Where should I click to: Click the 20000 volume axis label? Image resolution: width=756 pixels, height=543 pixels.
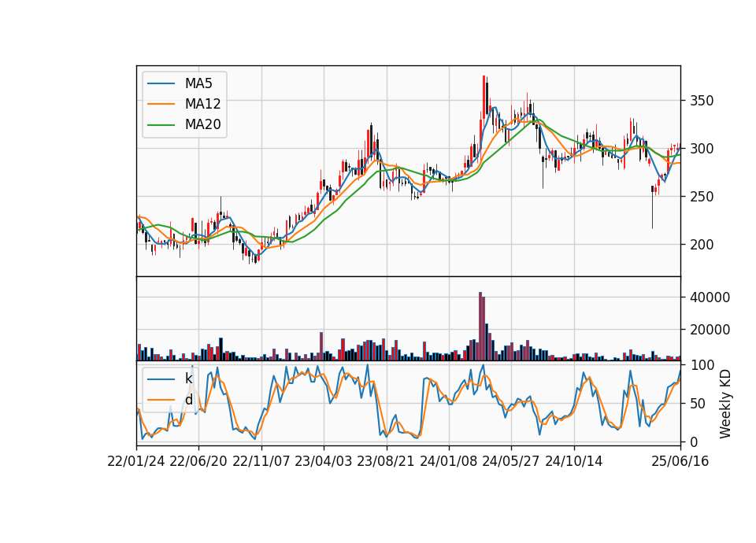(x=710, y=330)
